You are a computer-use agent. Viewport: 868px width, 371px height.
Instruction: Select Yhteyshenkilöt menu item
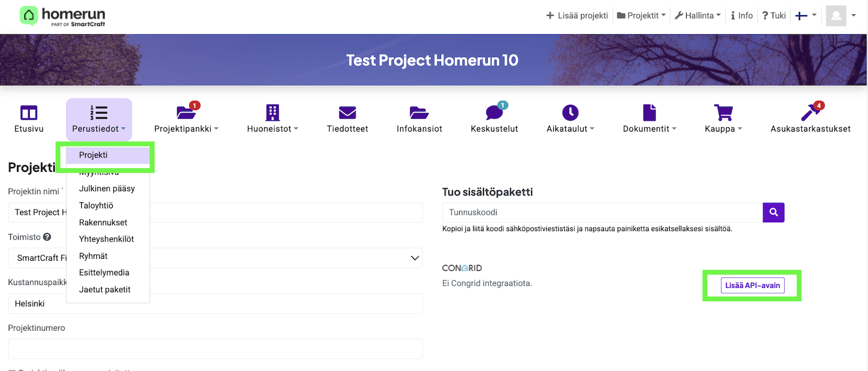coord(106,239)
